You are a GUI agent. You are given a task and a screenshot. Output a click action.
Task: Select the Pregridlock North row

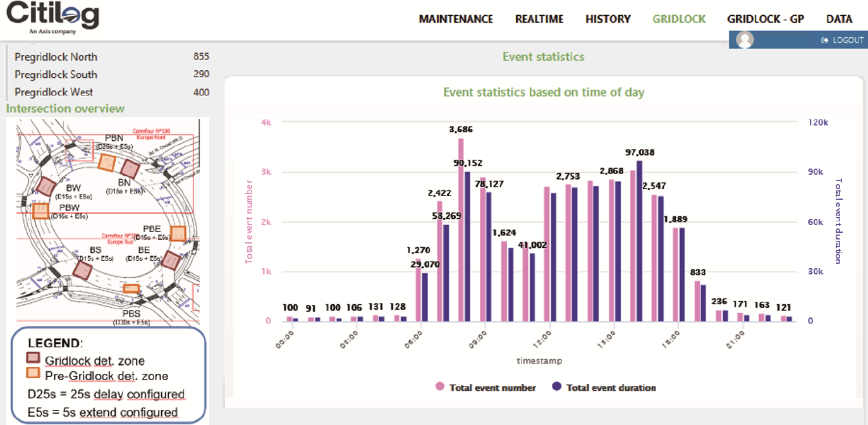pos(111,57)
